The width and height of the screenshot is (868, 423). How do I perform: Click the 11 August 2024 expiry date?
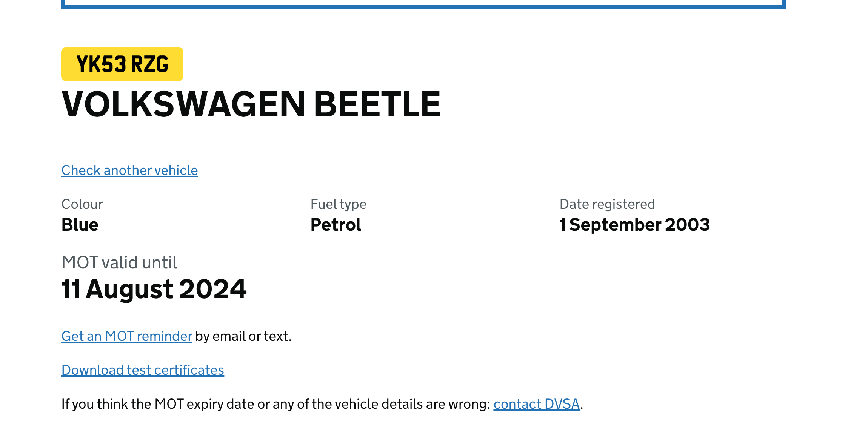154,289
